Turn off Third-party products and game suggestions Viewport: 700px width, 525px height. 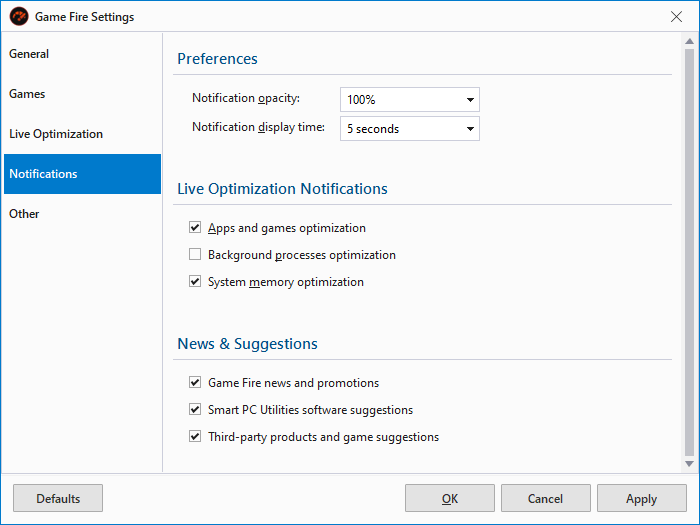point(195,437)
